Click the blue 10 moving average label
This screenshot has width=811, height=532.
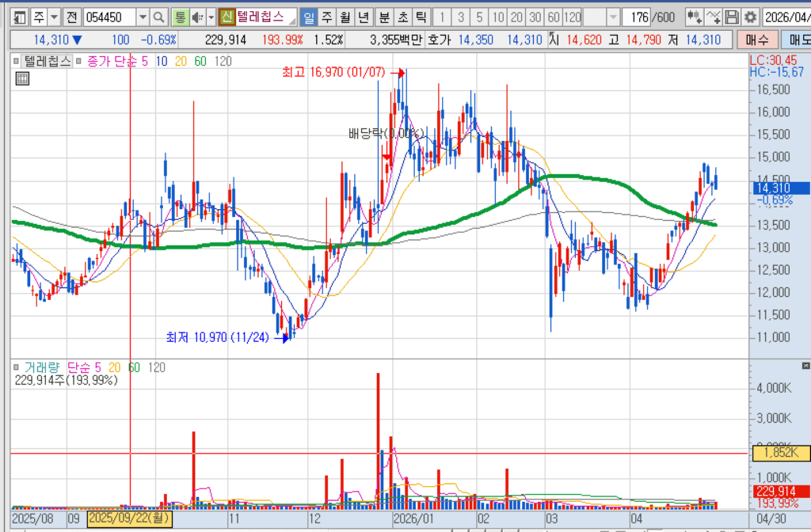pyautogui.click(x=162, y=62)
